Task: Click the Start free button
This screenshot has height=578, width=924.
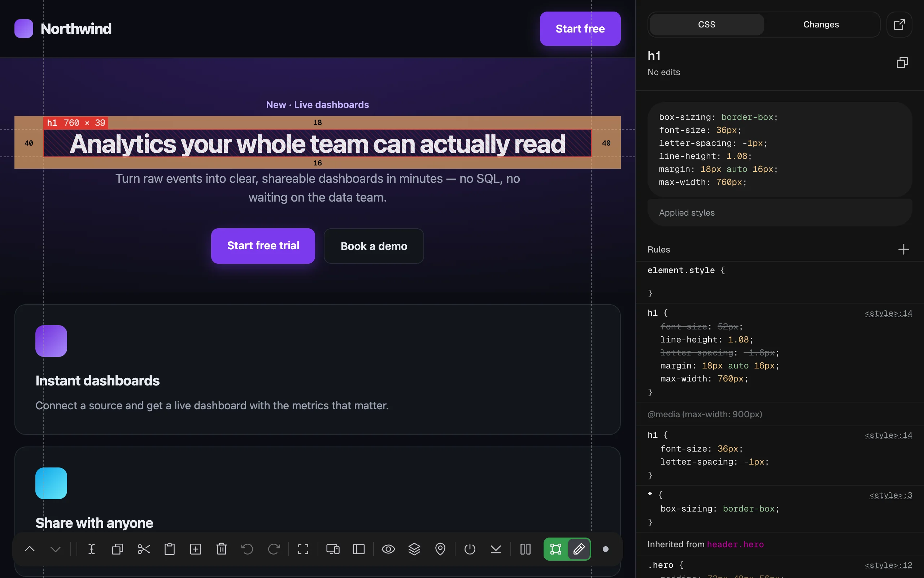Action: coord(580,29)
